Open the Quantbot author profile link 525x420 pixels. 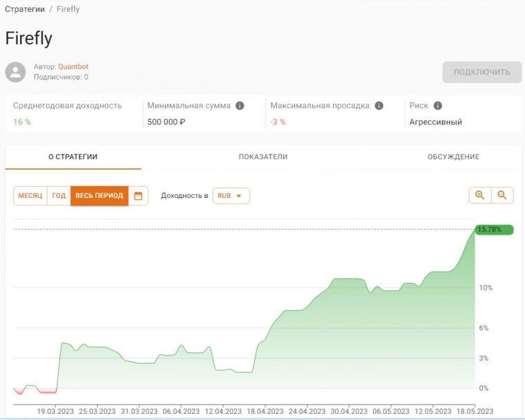pyautogui.click(x=73, y=66)
